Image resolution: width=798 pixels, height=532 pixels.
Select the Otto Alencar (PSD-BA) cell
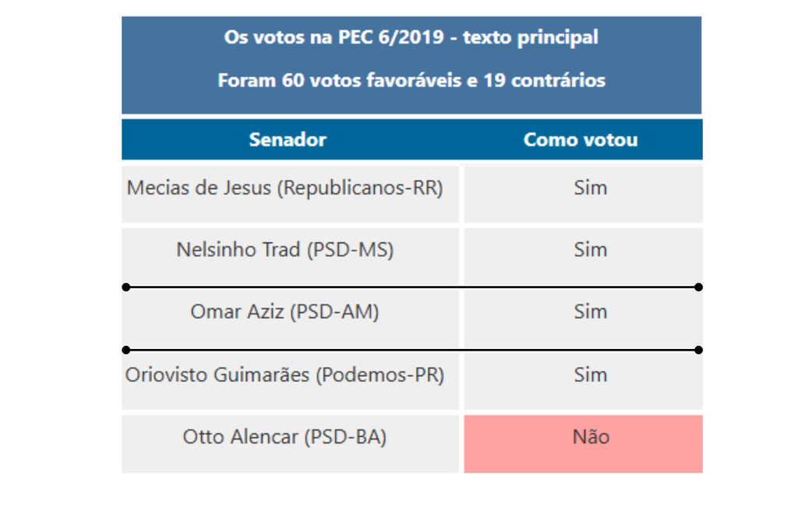[290, 444]
